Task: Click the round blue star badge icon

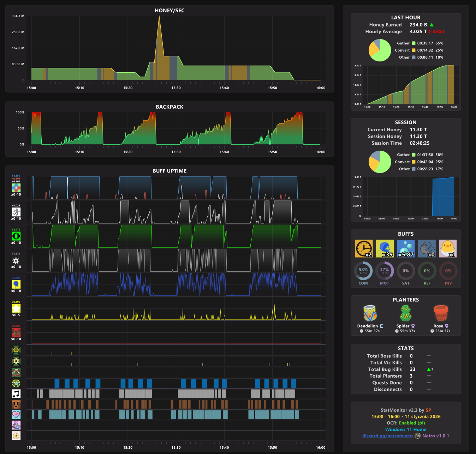Action: click(16, 383)
